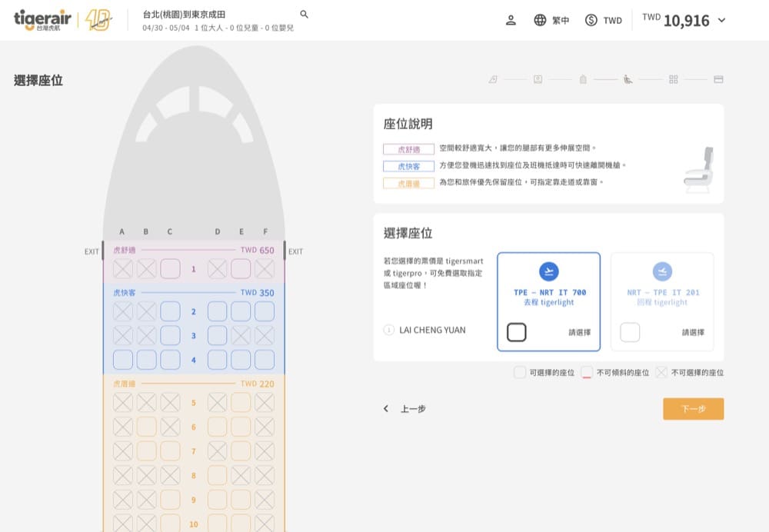Open the flight search magnifier icon
The width and height of the screenshot is (769, 532).
point(304,14)
